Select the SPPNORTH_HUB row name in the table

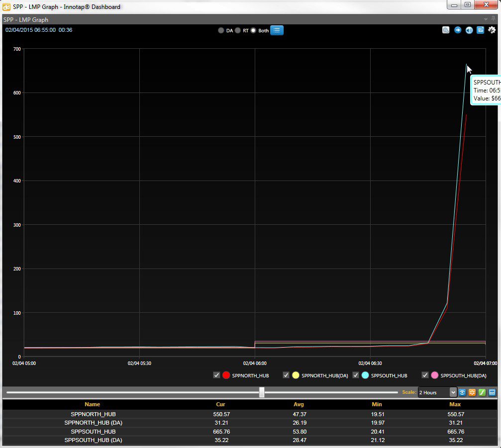[94, 414]
